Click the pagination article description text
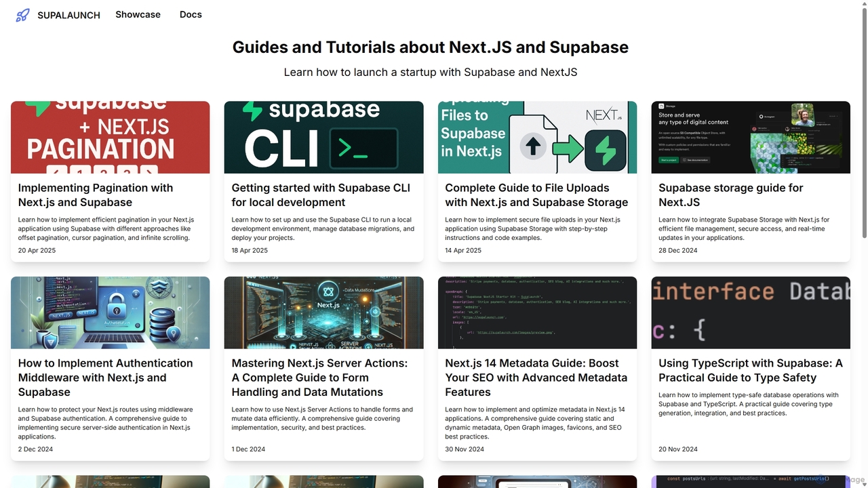 pos(106,229)
